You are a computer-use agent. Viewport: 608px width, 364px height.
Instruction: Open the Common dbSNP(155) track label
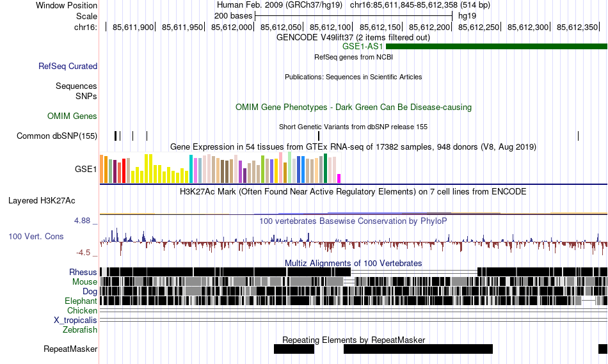coord(57,136)
